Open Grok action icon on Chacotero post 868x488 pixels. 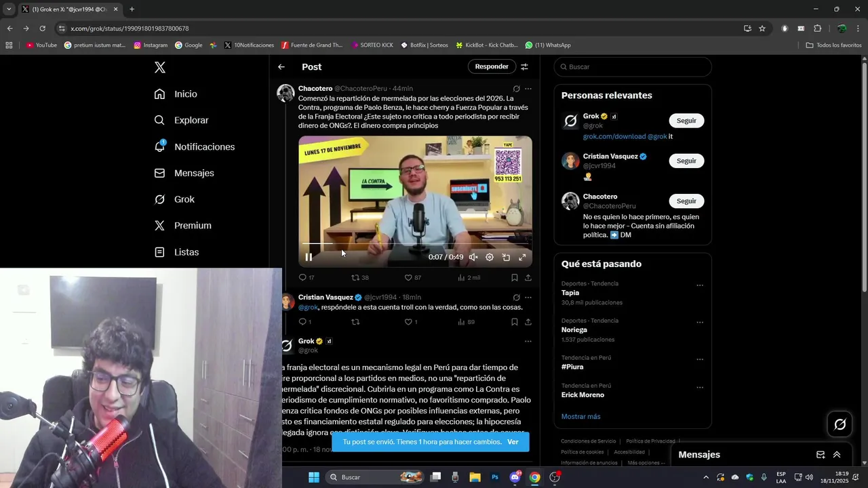[516, 89]
